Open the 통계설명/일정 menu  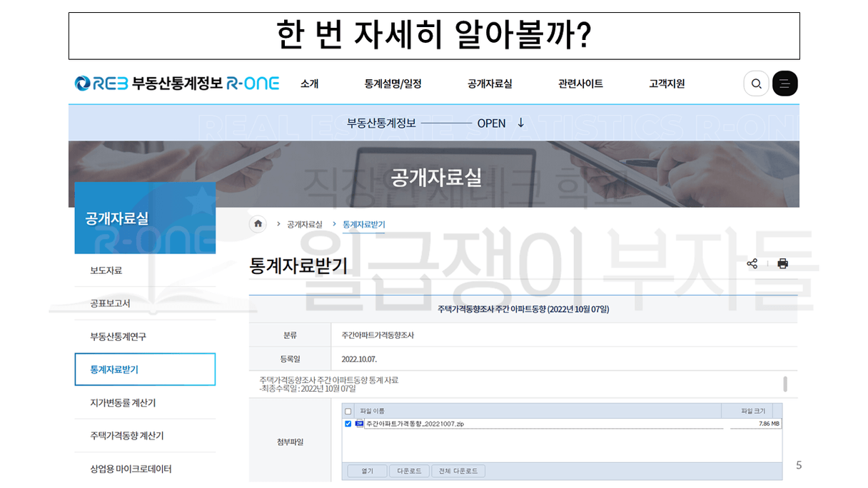point(393,83)
